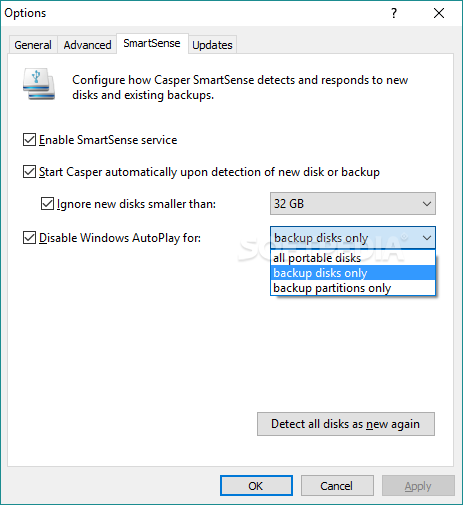Select all portable disks option
Viewport: 463px width, 505px height.
353,258
